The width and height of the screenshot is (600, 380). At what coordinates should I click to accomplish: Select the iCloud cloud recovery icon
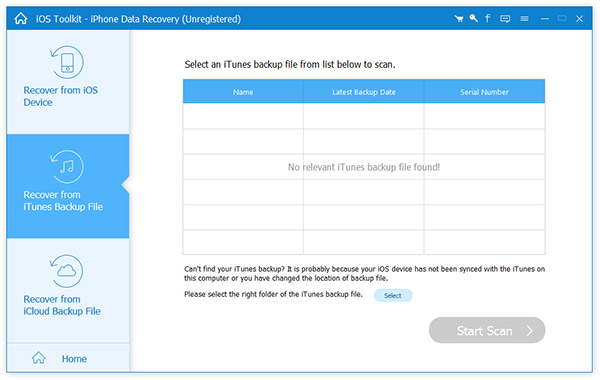(67, 271)
